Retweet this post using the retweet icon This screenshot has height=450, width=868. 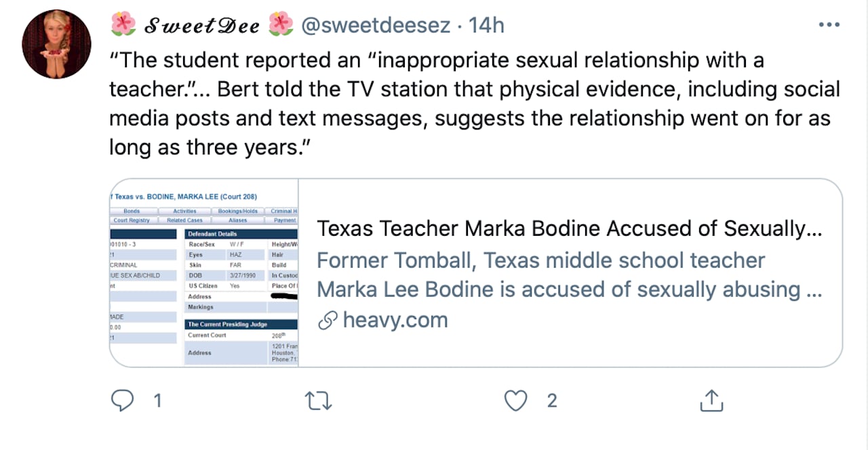[319, 401]
